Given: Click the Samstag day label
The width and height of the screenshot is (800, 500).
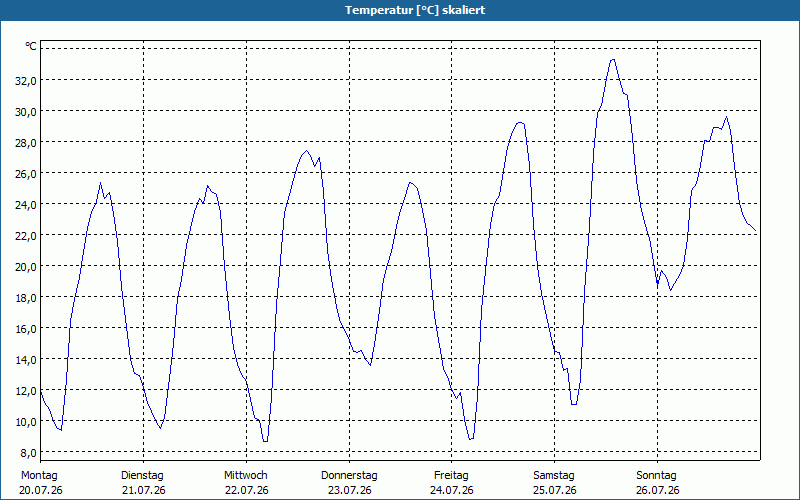Looking at the screenshot, I should [554, 476].
